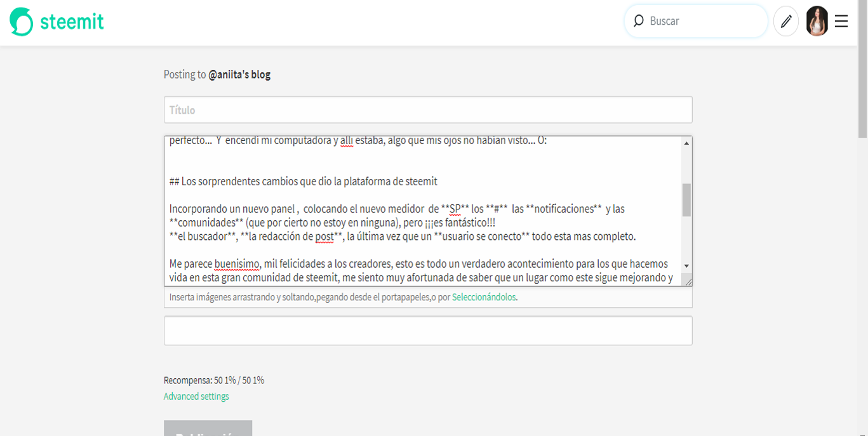The height and width of the screenshot is (436, 868).
Task: Click the text 'Inserta imágenes arrastrando y soltando'
Action: click(243, 297)
